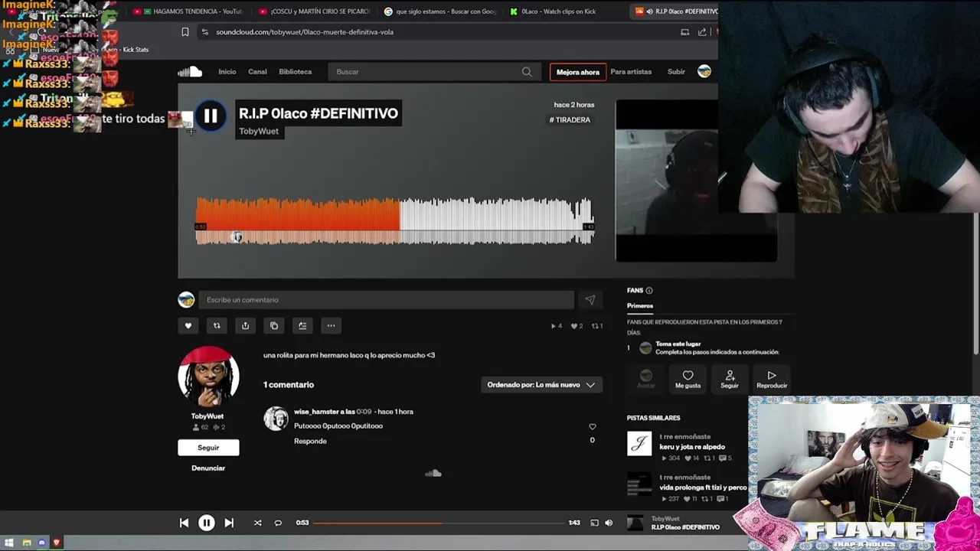Switch to the que siglo estamos Google tab
The width and height of the screenshot is (980, 551).
coord(440,11)
